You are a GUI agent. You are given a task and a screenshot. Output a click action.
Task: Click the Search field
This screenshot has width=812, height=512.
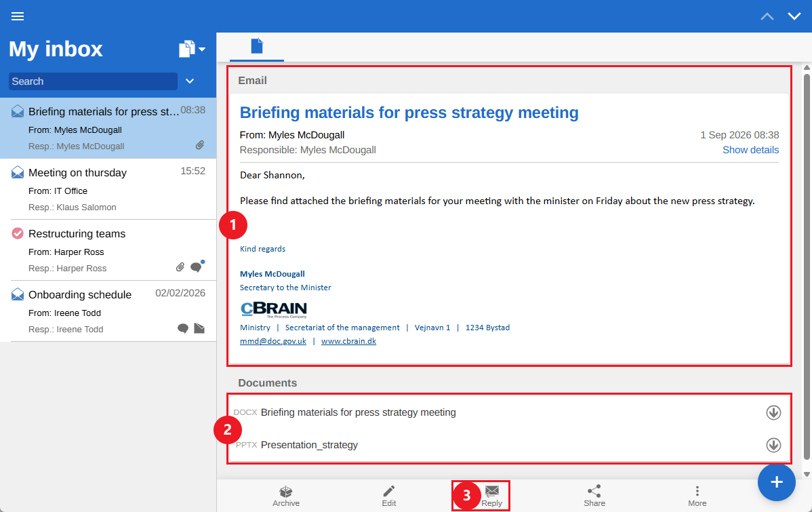94,81
